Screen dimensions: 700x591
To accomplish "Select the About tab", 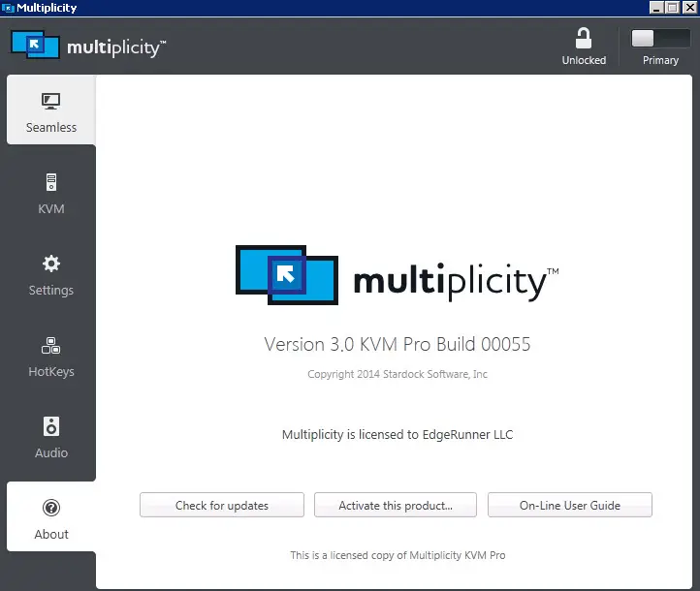I will (50, 516).
